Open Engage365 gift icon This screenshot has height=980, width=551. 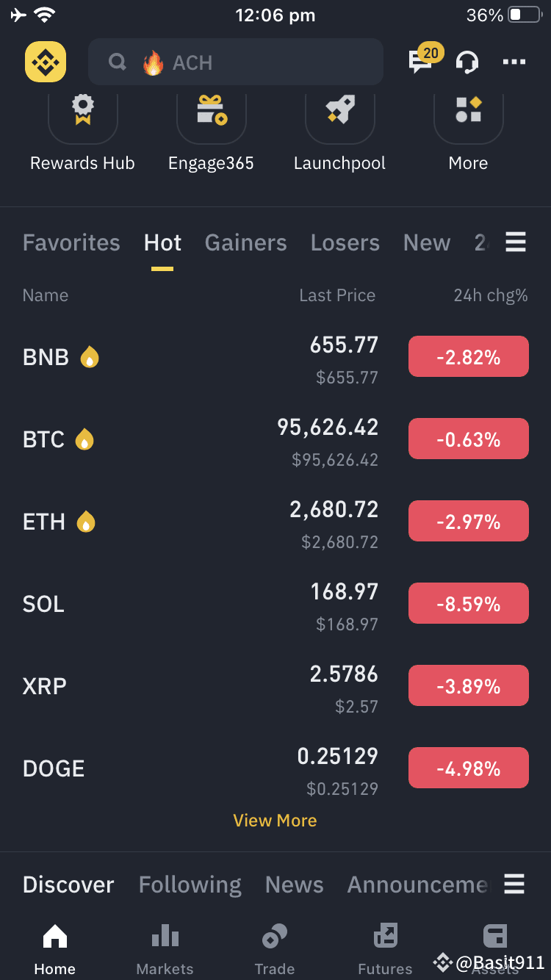coord(211,112)
